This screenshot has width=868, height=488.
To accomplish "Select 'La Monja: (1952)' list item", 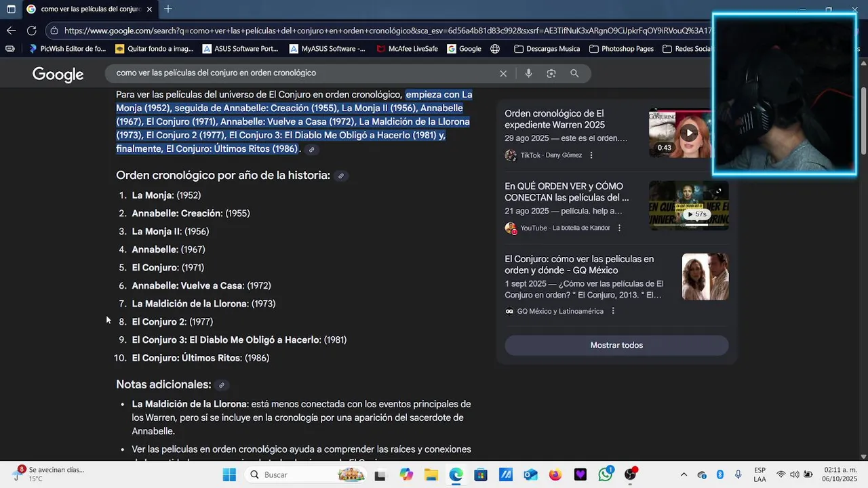I will click(166, 195).
